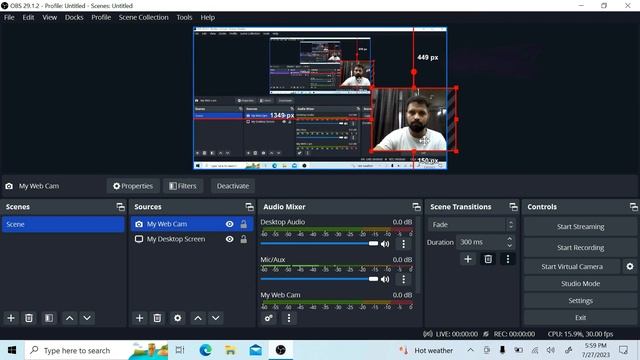The width and height of the screenshot is (640, 360).
Task: Show hidden system tray icons chevron
Action: [470, 350]
